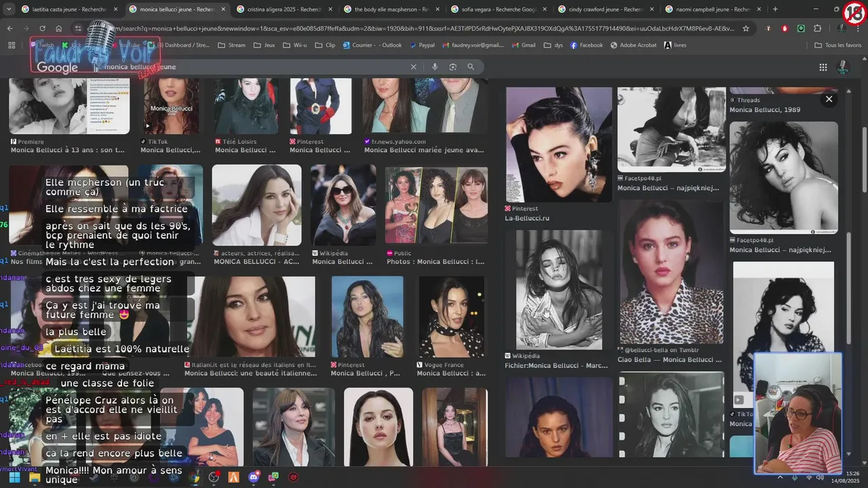Open the Windows Start menu
This screenshot has height=488, width=868.
pos(14,477)
